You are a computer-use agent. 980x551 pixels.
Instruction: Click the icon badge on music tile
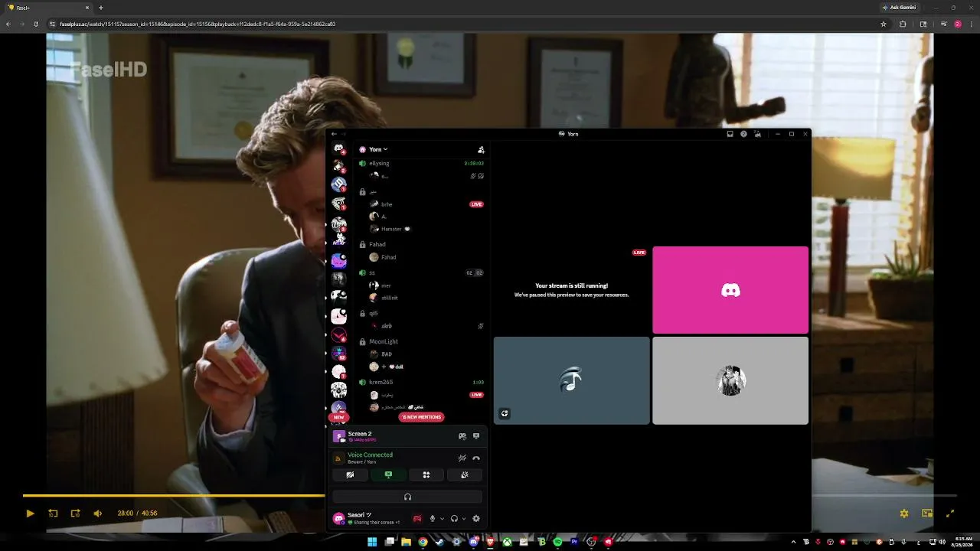(505, 414)
